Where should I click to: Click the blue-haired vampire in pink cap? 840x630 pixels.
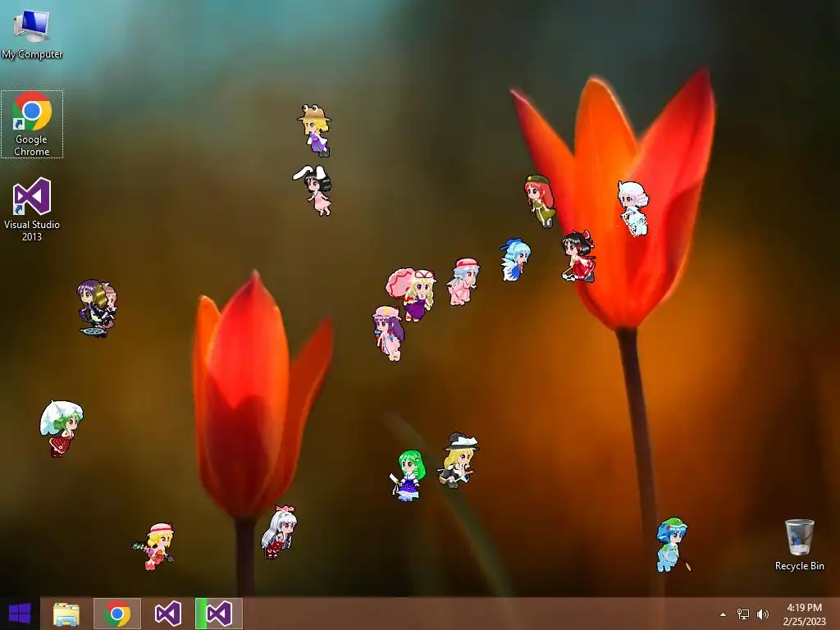(463, 282)
